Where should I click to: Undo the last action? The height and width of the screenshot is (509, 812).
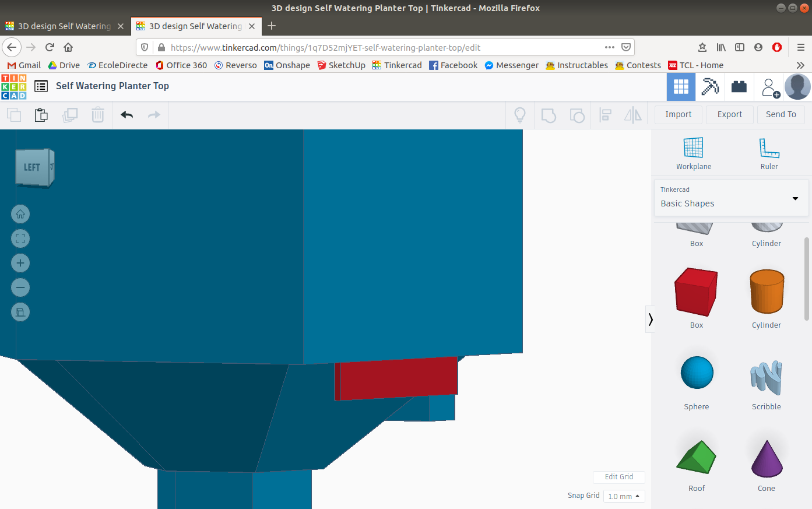pyautogui.click(x=126, y=115)
